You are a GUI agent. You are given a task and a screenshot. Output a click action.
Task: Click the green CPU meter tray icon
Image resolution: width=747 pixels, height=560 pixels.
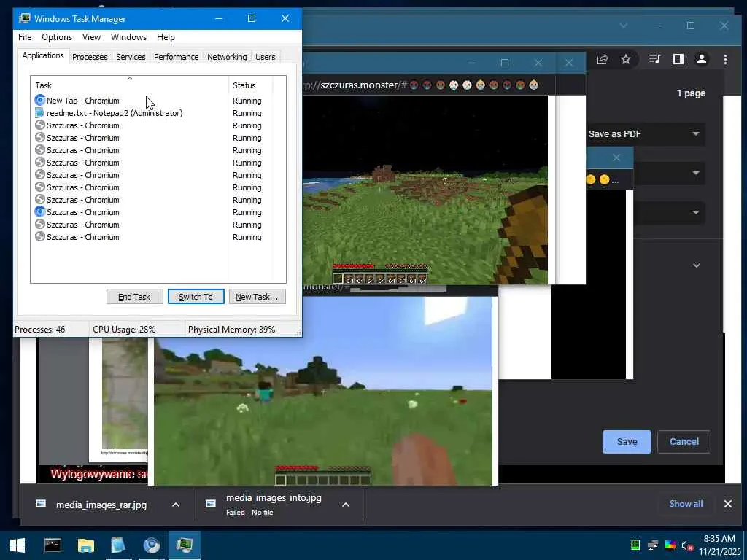point(635,545)
